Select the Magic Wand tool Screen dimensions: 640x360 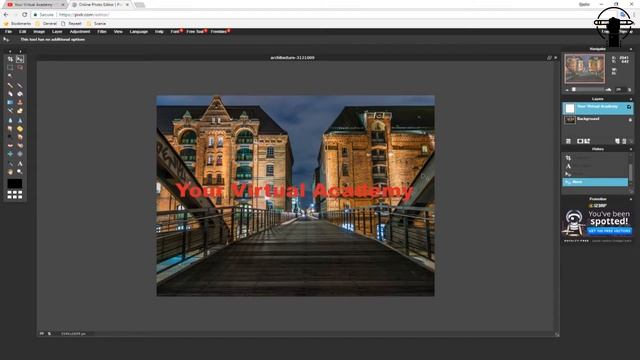click(10, 76)
